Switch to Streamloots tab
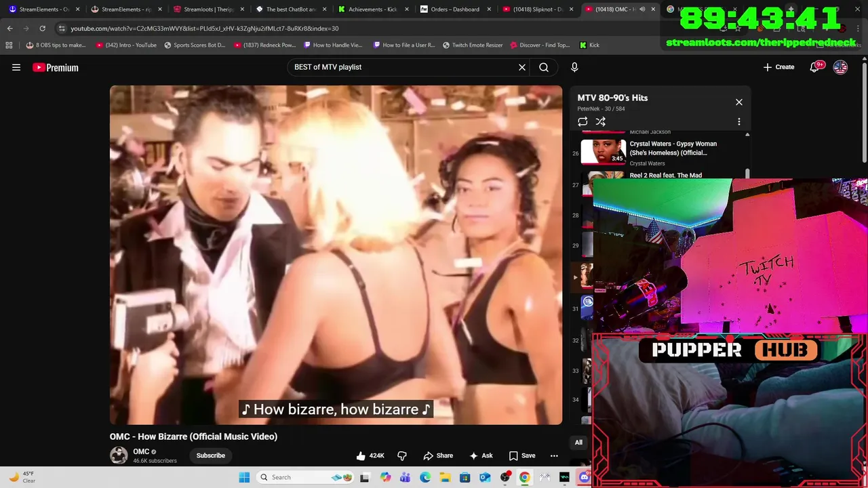Viewport: 868px width, 488px height. (208, 9)
